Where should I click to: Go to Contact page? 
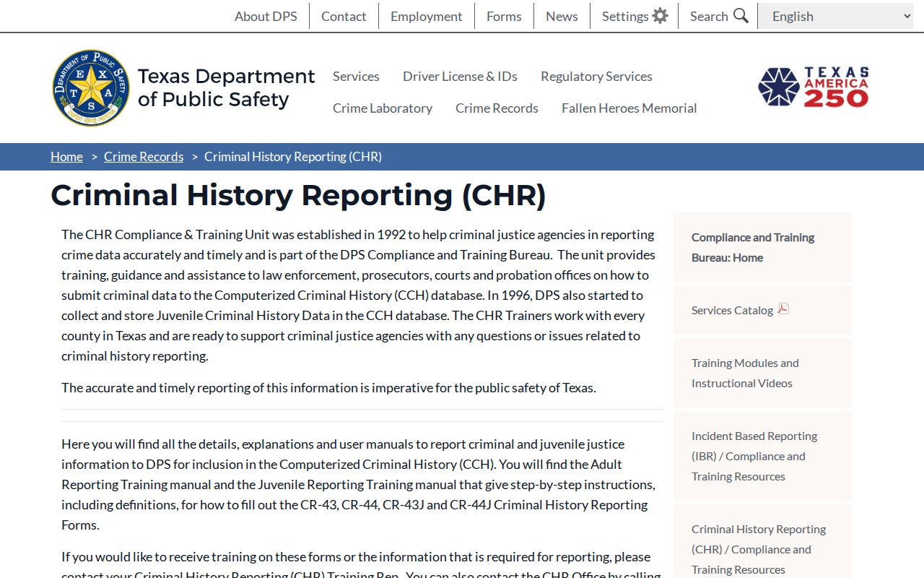pos(344,16)
